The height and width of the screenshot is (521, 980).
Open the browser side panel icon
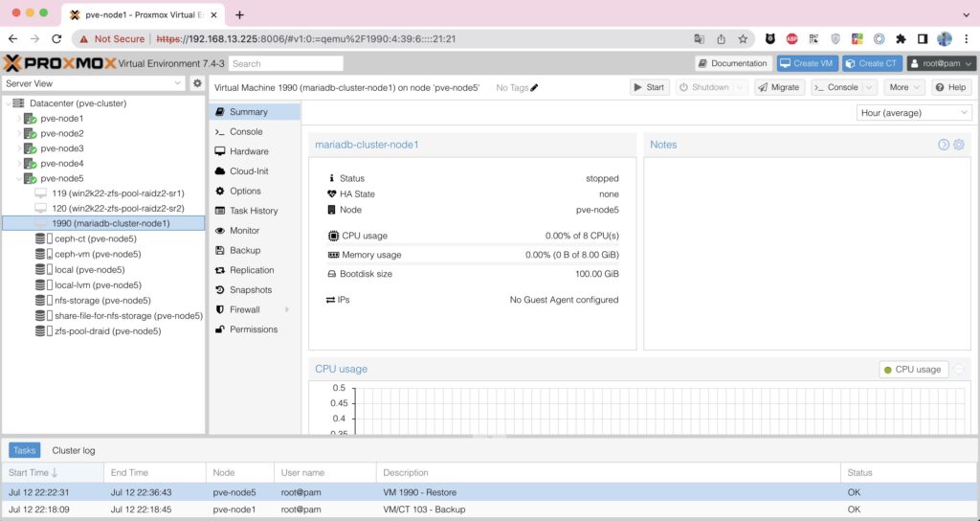coord(923,38)
